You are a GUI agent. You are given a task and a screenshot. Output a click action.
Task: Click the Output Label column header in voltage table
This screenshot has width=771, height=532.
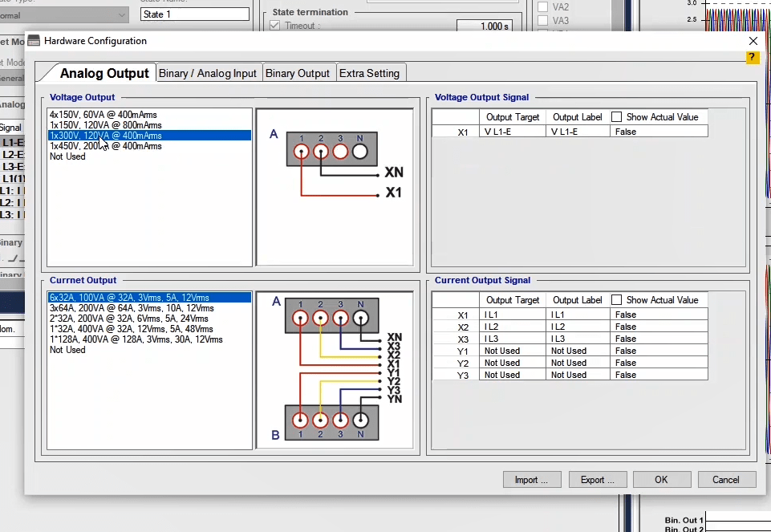(x=578, y=117)
